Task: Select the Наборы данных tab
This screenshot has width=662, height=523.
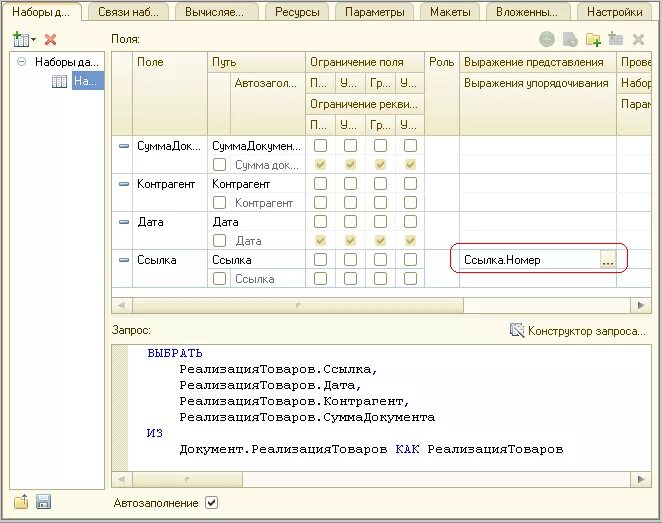Action: click(41, 12)
